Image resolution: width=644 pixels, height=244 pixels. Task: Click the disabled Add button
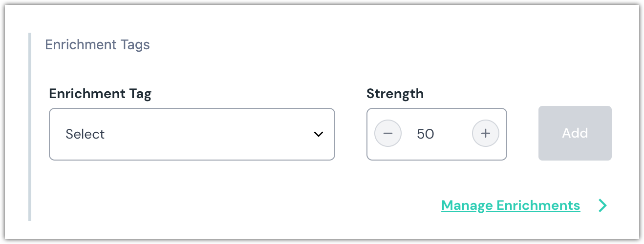coord(575,133)
